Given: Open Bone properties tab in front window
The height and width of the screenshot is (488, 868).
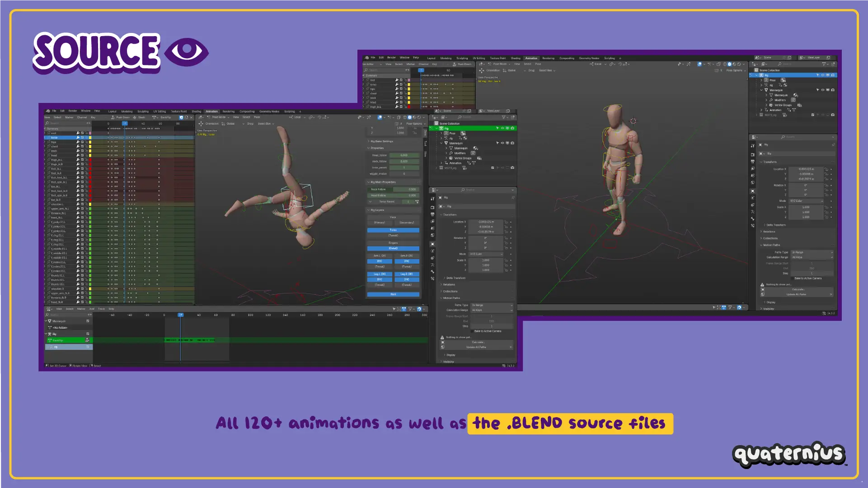Looking at the screenshot, I should [x=432, y=272].
